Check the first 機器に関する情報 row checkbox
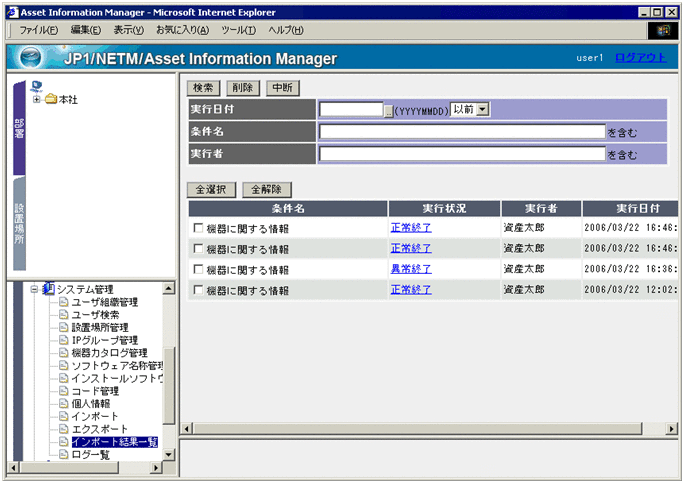The image size is (685, 485). pos(198,229)
